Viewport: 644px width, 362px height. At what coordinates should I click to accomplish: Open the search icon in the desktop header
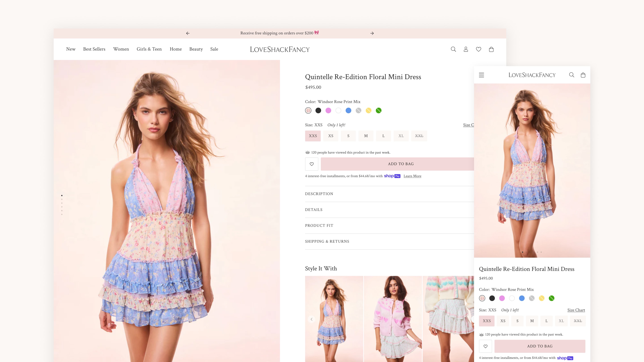453,49
